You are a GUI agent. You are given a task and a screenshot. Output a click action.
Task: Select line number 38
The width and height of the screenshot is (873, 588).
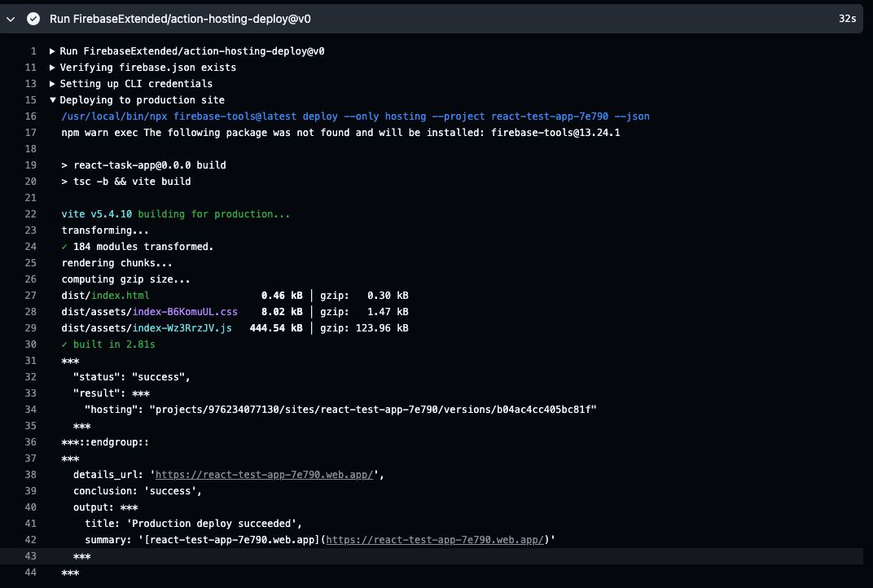[x=31, y=475]
